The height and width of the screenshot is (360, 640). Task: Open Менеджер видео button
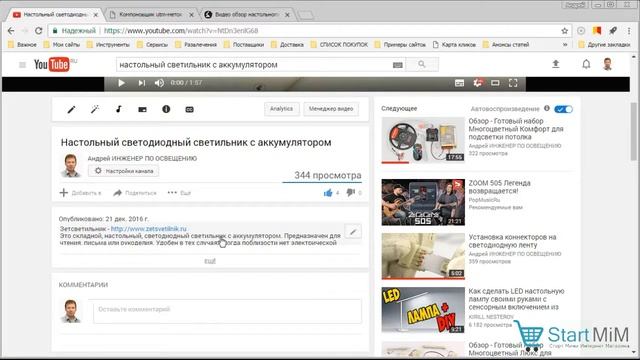[331, 109]
